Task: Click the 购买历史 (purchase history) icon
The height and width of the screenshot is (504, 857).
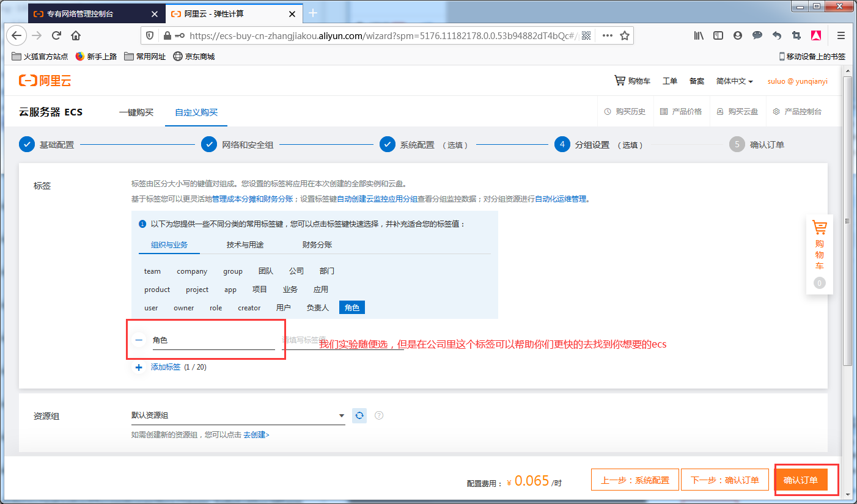Action: click(625, 111)
